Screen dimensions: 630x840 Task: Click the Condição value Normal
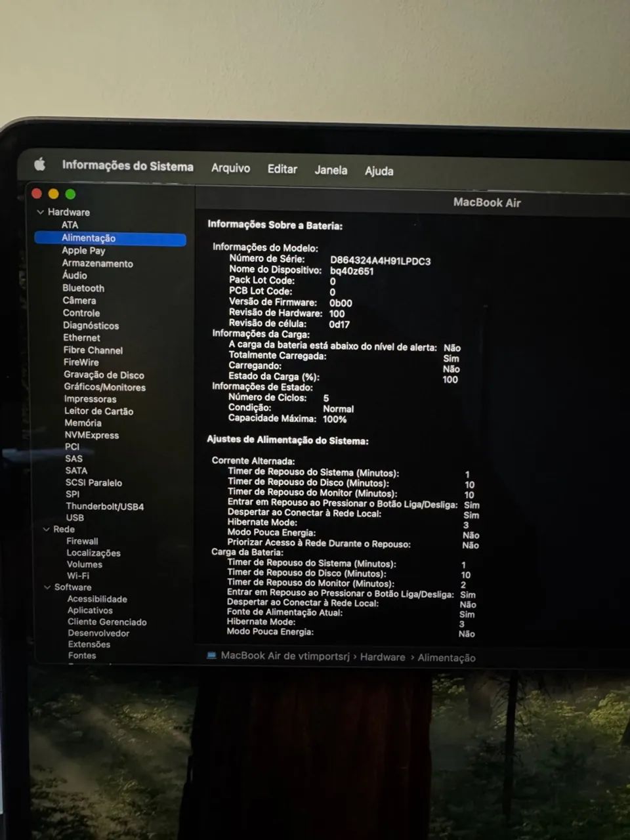[x=339, y=409]
